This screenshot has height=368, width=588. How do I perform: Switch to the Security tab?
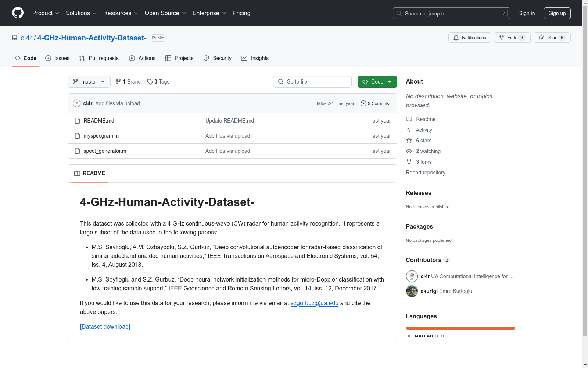[218, 58]
